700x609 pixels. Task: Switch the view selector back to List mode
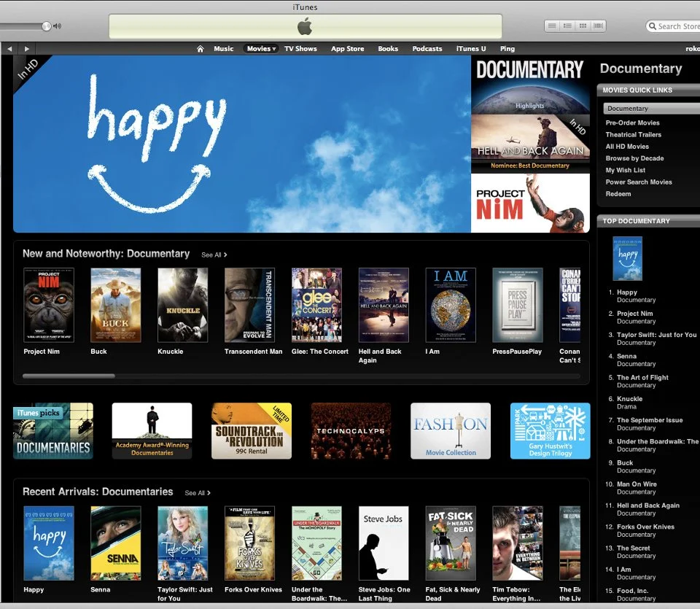[x=552, y=25]
